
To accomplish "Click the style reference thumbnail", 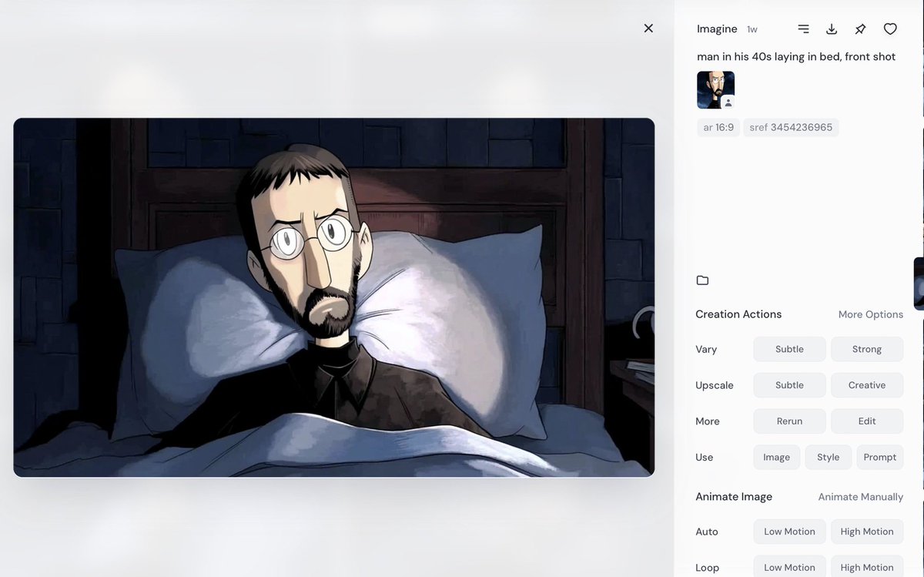I will coord(715,89).
